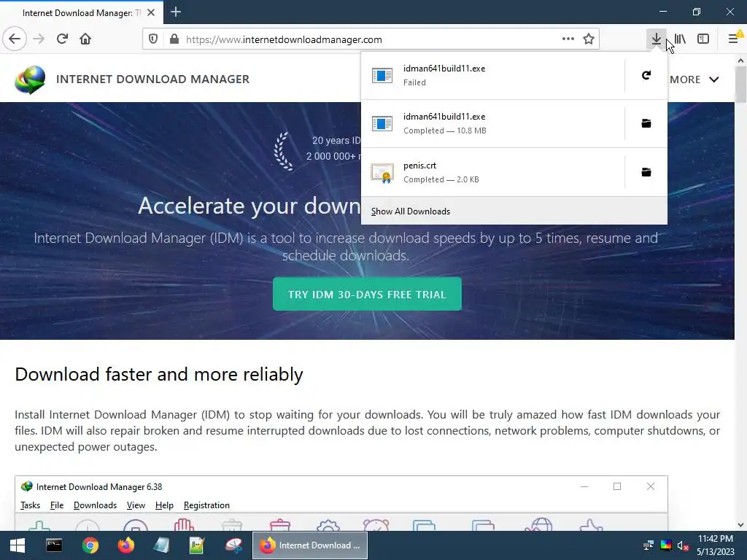This screenshot has height=560, width=747.
Task: Click the penis.crt certificate file icon
Action: tap(382, 173)
